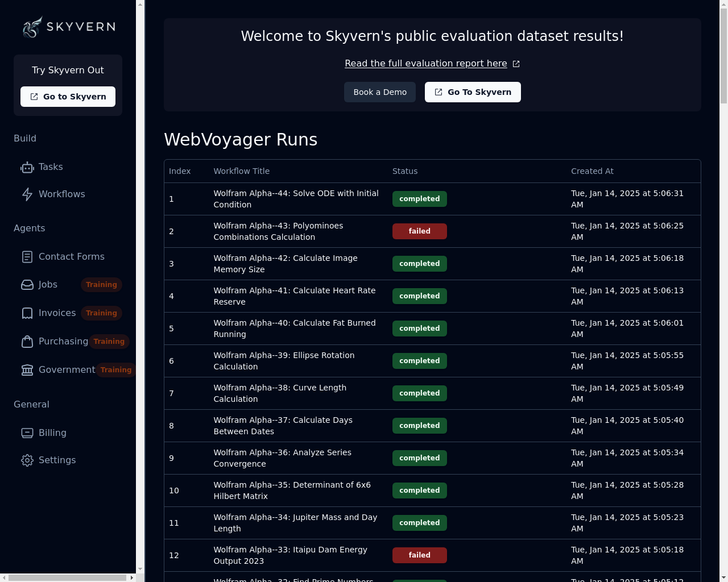Image resolution: width=728 pixels, height=582 pixels.
Task: Click the completed badge for Ellipse Rotation Calculation
Action: click(420, 361)
